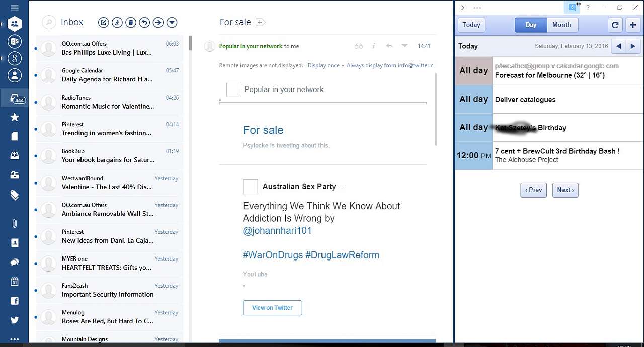644x347 pixels.
Task: Add a new calendar event with plus
Action: (x=633, y=25)
